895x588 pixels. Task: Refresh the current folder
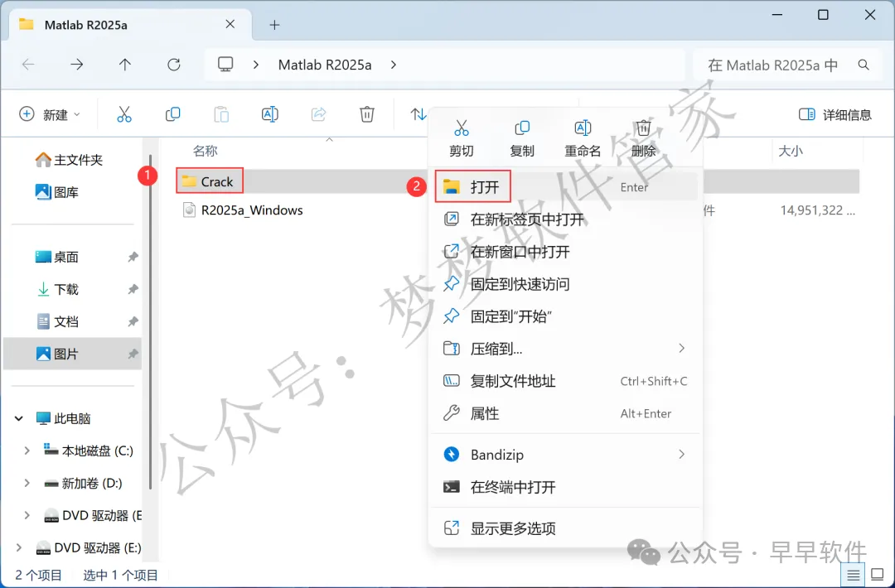click(174, 65)
